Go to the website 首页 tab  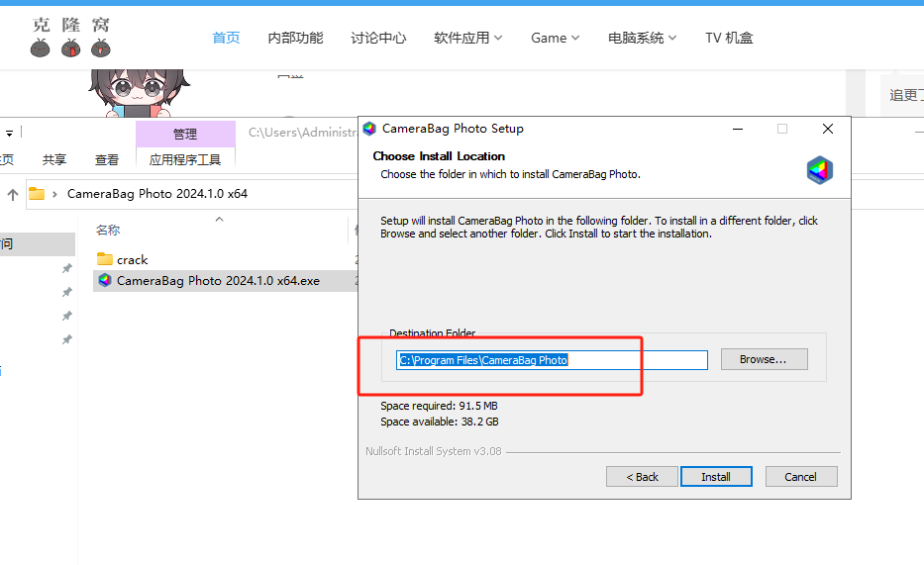226,38
